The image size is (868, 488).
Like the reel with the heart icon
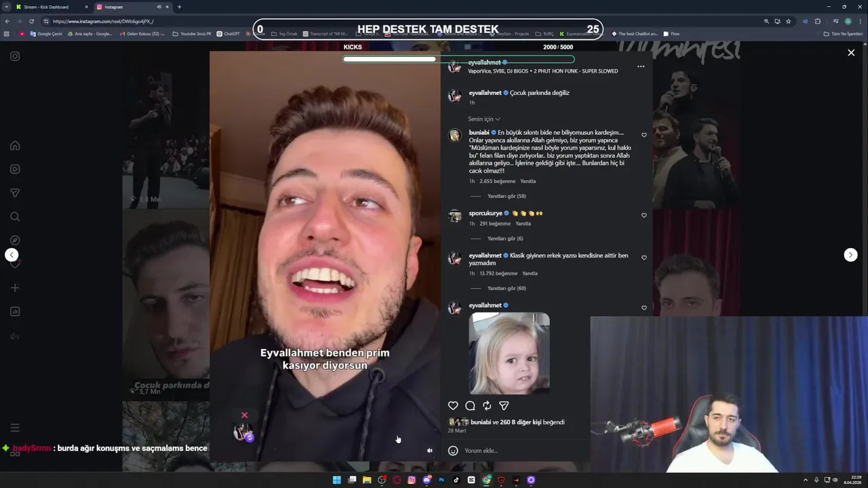click(x=453, y=405)
